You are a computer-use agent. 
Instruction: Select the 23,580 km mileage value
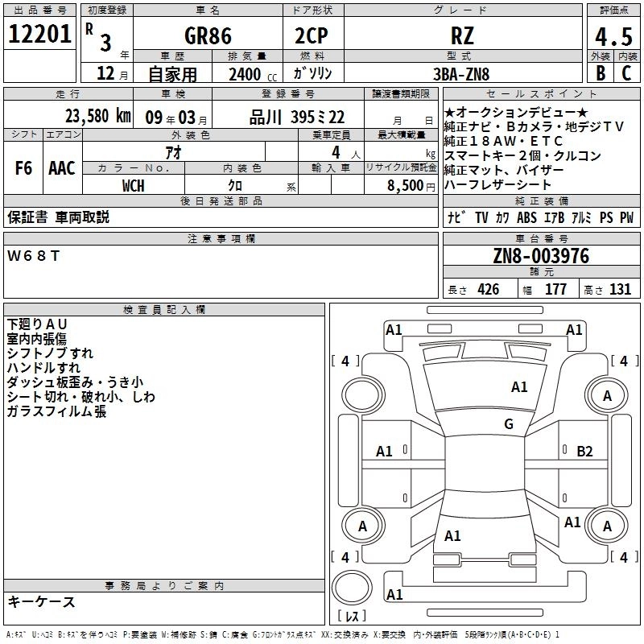(x=97, y=116)
